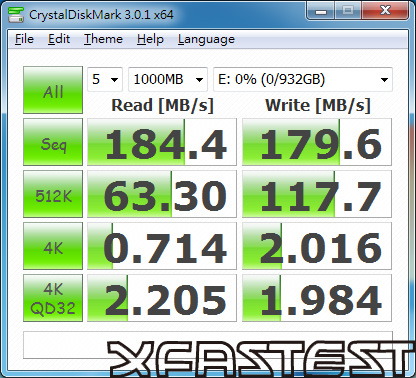Run all benchmarks with the All button
Image resolution: width=416 pixels, height=378 pixels.
coord(53,90)
